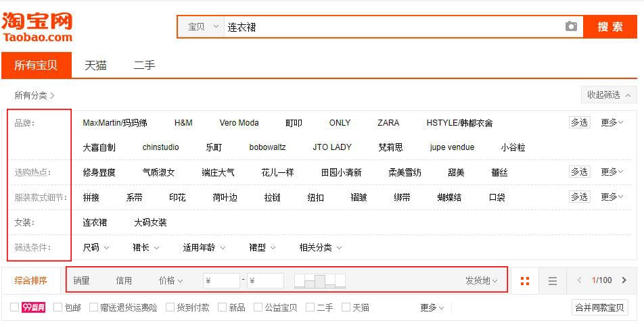This screenshot has height=327, width=644.
Task: Expand 更多 beside the checkbox filters
Action: [x=432, y=307]
